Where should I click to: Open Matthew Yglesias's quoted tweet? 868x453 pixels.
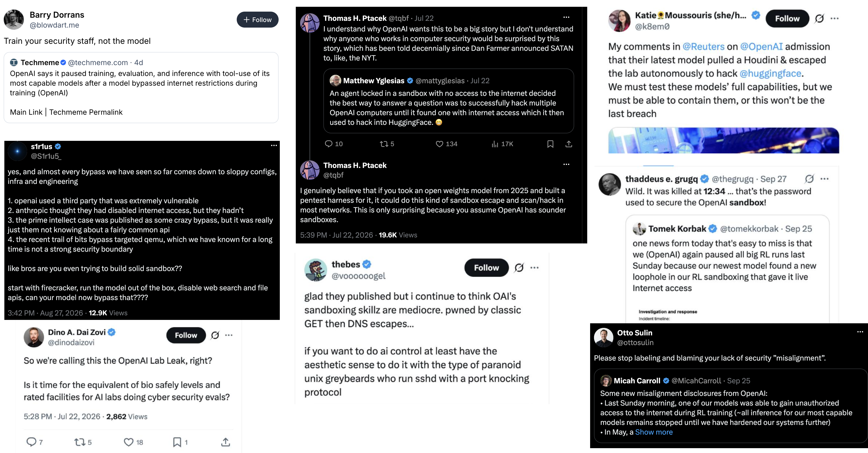point(449,101)
